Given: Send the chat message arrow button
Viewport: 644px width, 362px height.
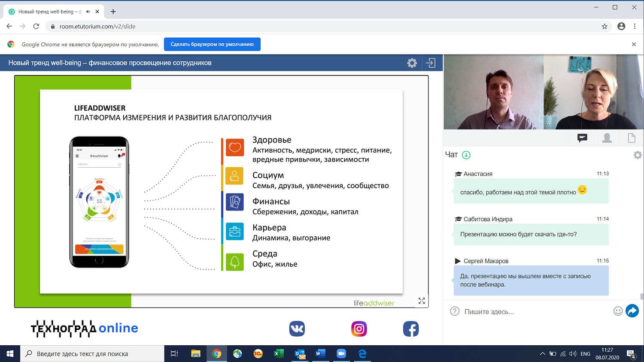Looking at the screenshot, I should [x=632, y=311].
